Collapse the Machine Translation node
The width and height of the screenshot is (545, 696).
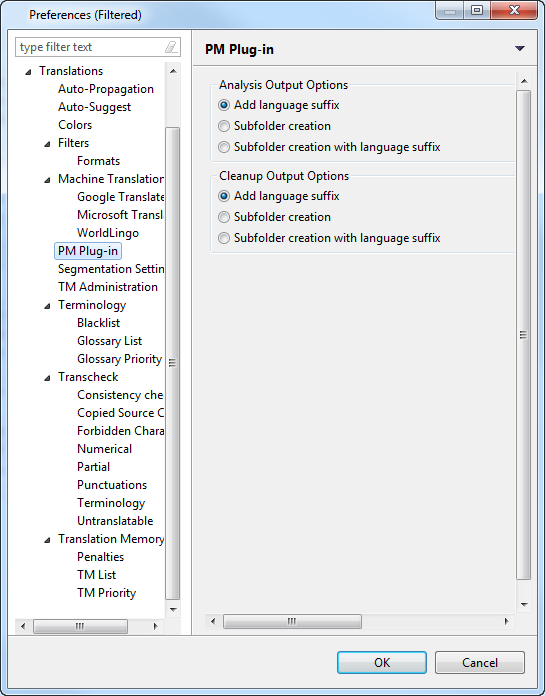(47, 180)
